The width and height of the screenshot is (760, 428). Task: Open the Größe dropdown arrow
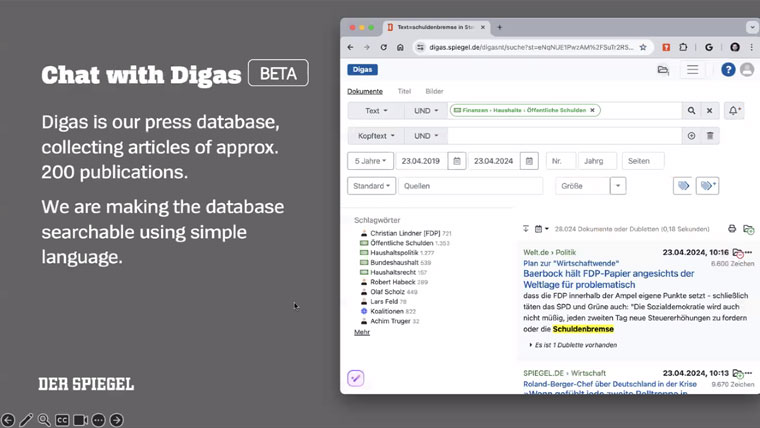click(618, 186)
